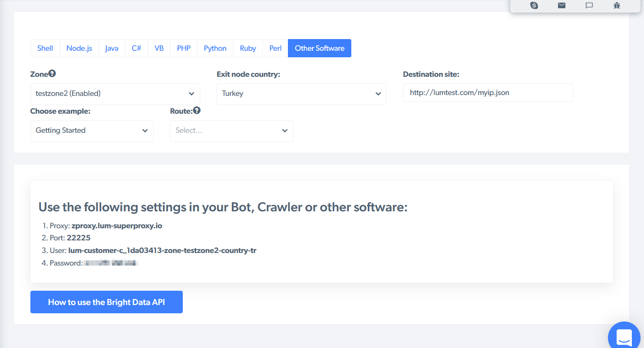Click the user string lum-customer-c_1da03413-zone-testzone2-country-tr

click(162, 250)
